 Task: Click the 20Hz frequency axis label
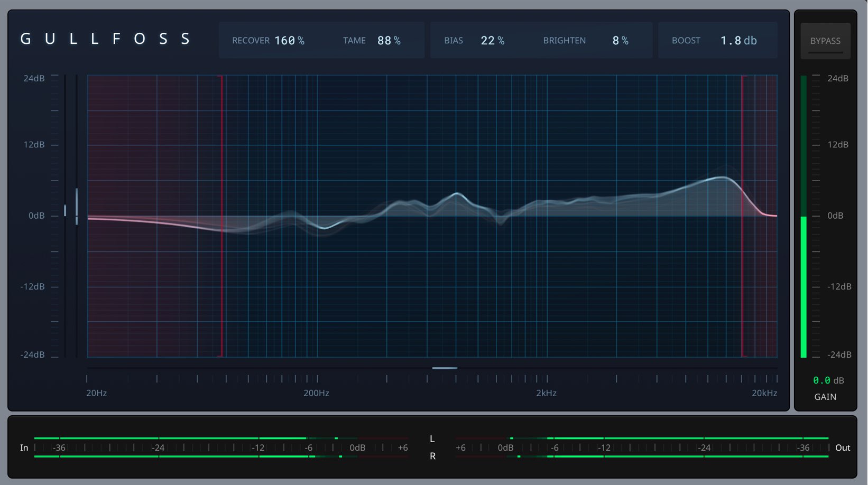pyautogui.click(x=96, y=393)
